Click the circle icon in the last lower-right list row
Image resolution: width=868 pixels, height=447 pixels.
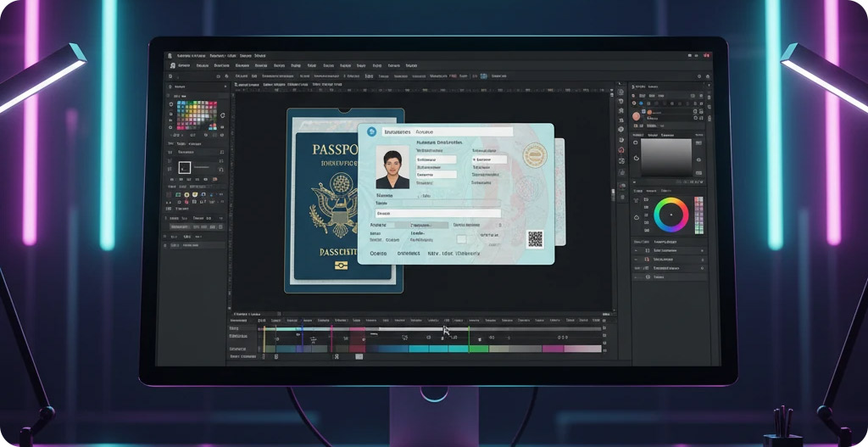pos(648,277)
